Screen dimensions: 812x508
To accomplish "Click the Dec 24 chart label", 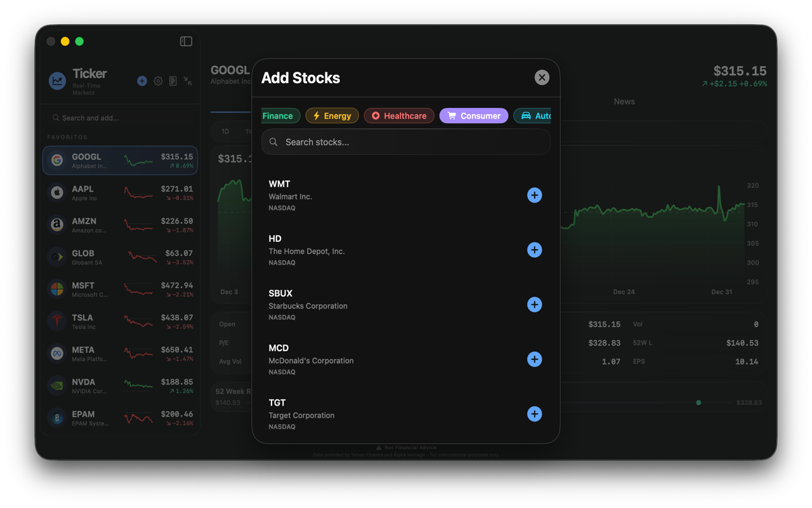I will click(624, 292).
